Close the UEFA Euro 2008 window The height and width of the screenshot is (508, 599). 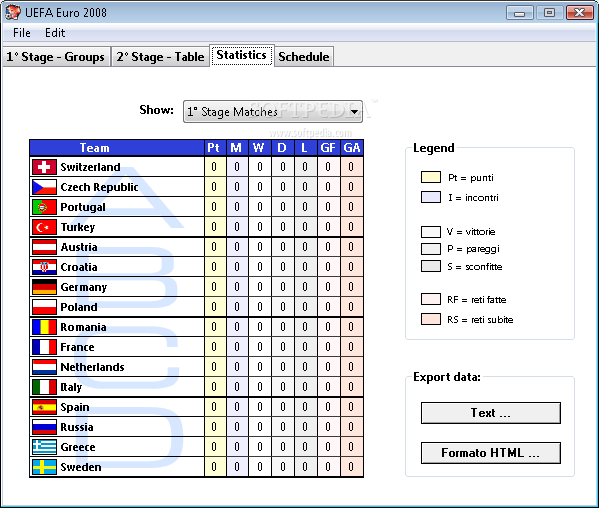coord(579,13)
